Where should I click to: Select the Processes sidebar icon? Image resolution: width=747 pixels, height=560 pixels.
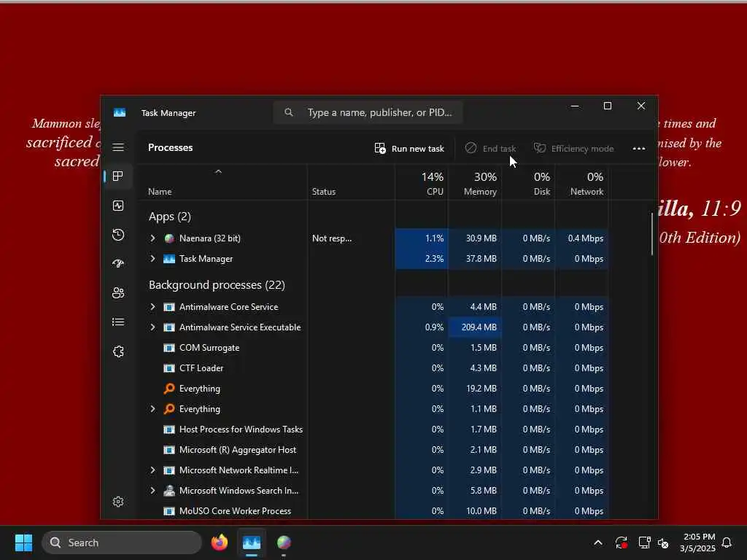click(x=118, y=176)
